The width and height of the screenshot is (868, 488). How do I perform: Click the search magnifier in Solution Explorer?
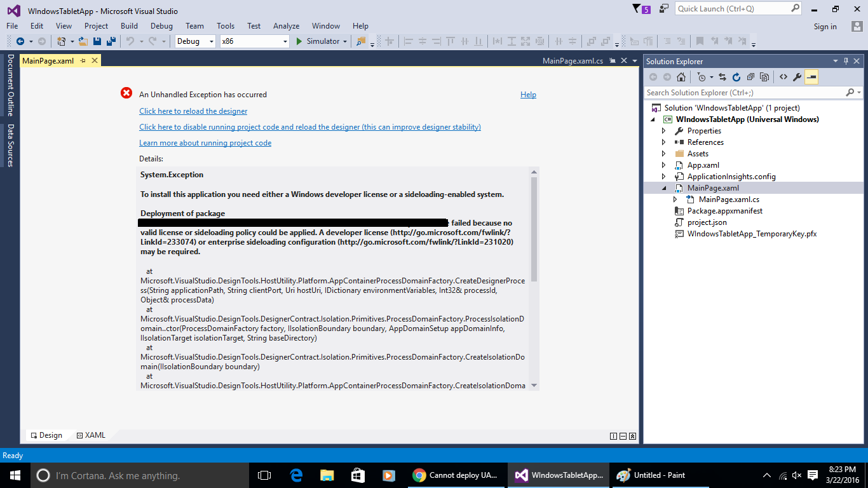tap(850, 93)
